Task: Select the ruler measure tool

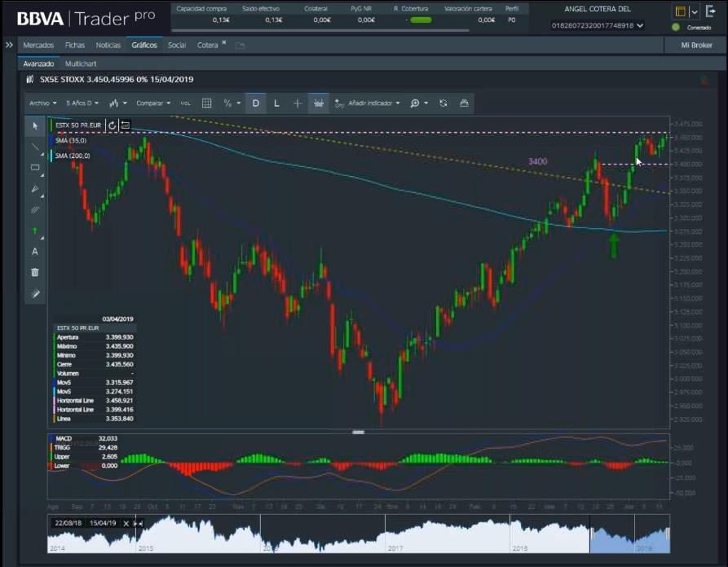Action: click(x=35, y=294)
